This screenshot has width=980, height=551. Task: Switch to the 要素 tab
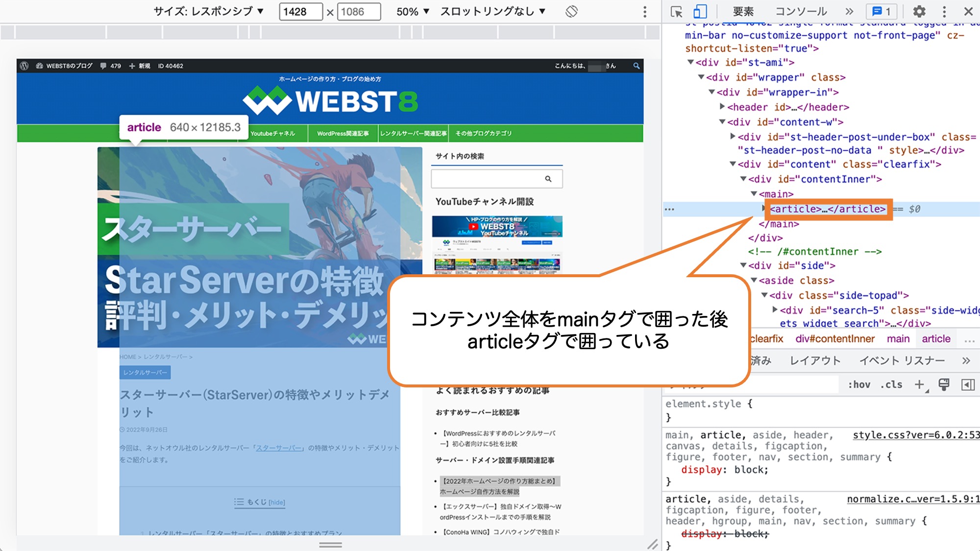pos(743,11)
